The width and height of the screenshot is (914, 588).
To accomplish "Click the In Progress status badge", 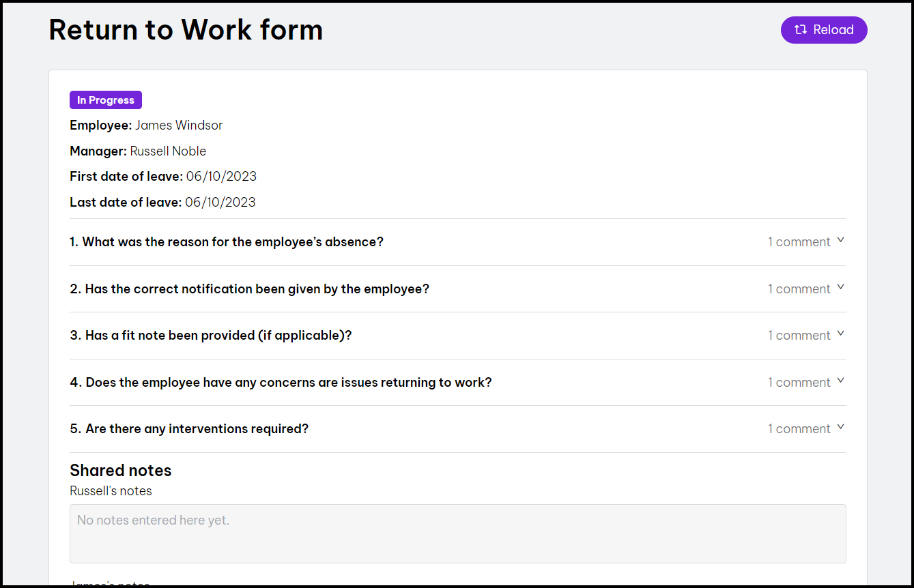I will point(106,100).
